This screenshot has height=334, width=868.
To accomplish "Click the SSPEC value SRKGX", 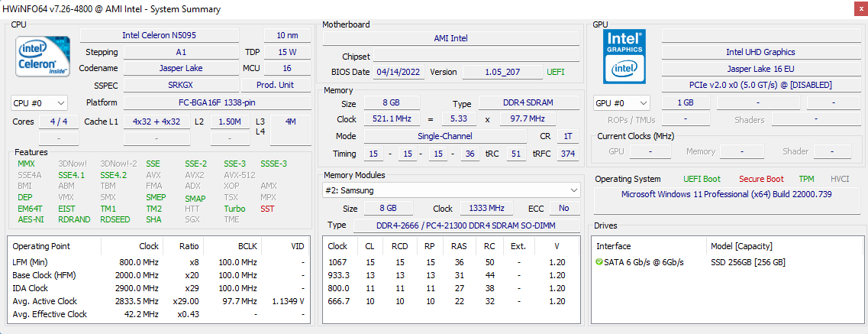I will click(182, 86).
